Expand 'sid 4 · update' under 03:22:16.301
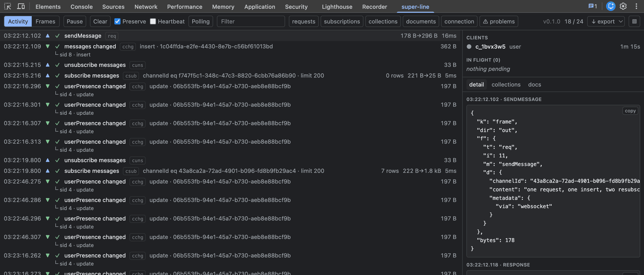This screenshot has height=275, width=644. click(74, 113)
